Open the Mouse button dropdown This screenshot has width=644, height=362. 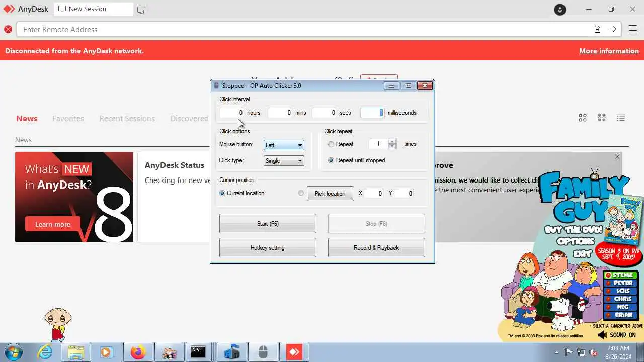tap(284, 145)
